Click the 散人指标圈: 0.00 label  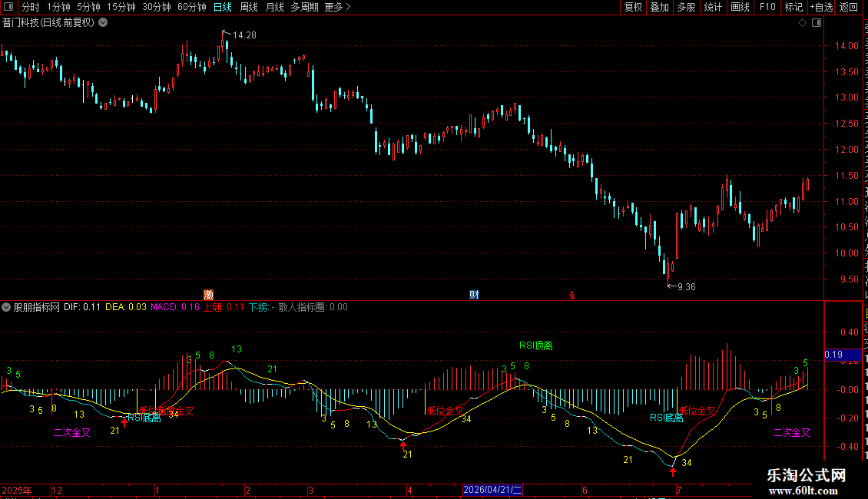pyautogui.click(x=313, y=307)
